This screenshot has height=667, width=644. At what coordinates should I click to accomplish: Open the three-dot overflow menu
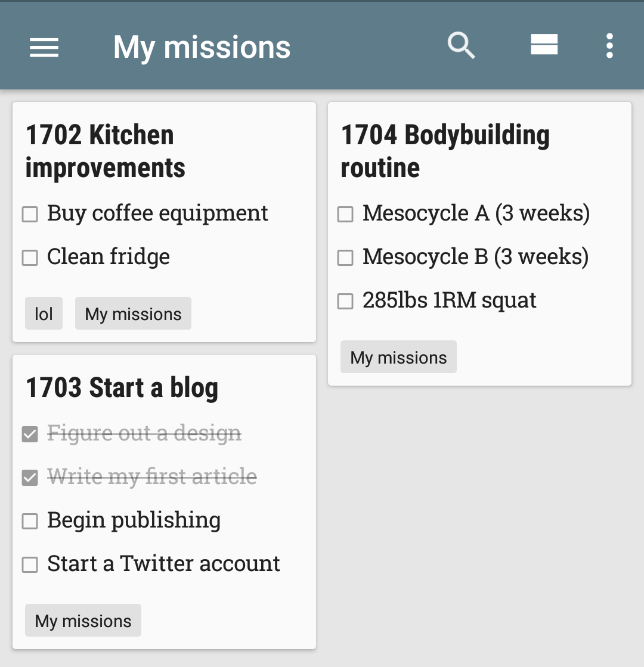(x=609, y=45)
